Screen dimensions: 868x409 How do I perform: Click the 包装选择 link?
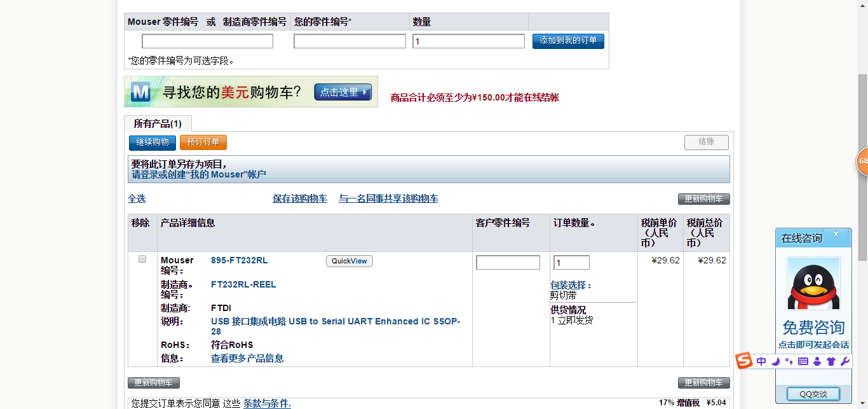click(x=571, y=286)
